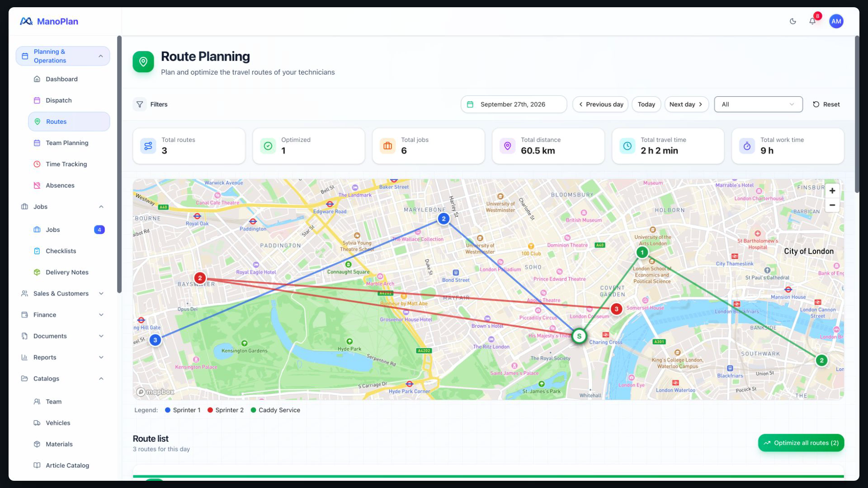Screen dimensions: 868x488
Task: Open the All technician dropdown
Action: tap(758, 104)
